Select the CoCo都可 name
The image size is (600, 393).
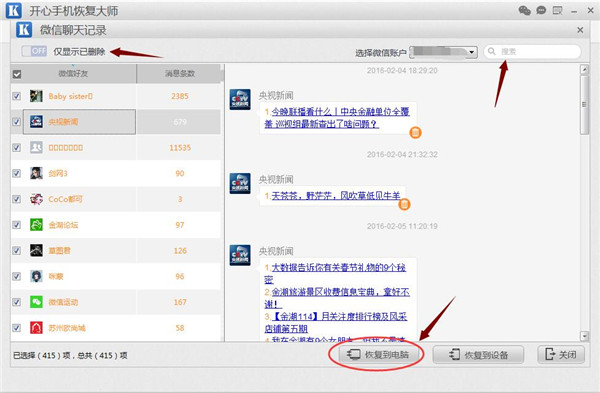click(65, 199)
